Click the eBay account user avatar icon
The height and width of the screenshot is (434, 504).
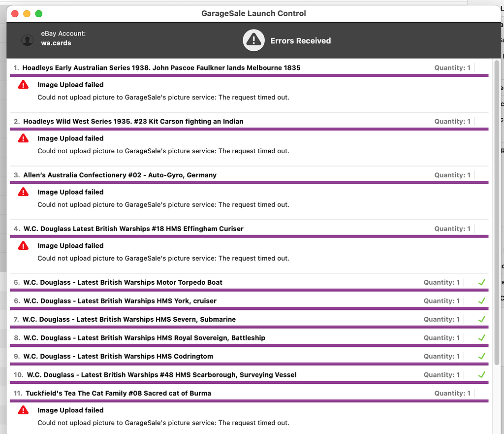pyautogui.click(x=28, y=40)
